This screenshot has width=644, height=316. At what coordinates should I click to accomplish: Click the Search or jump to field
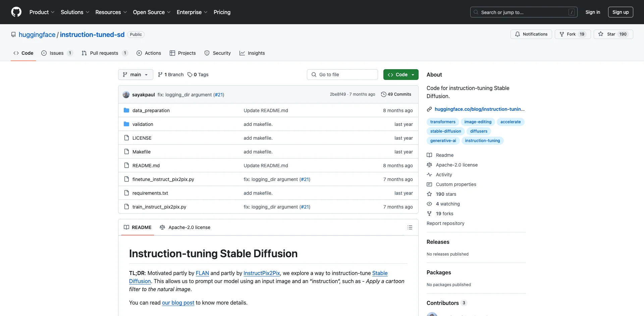pyautogui.click(x=524, y=12)
